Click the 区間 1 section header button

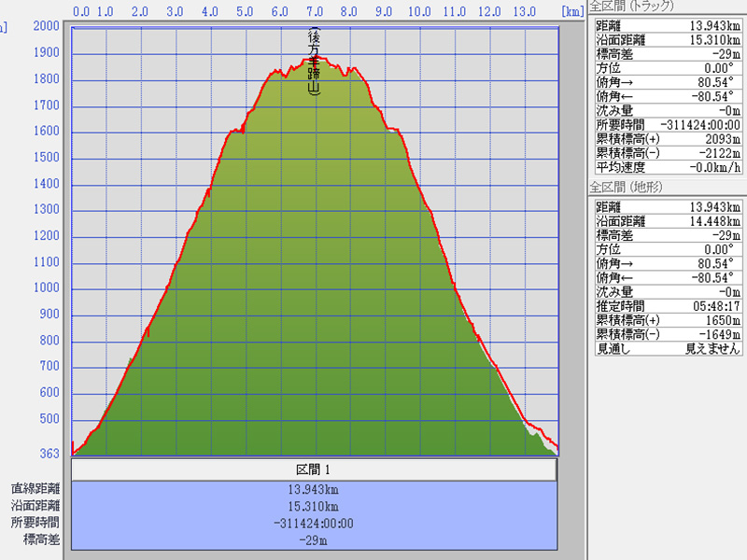[x=314, y=469]
